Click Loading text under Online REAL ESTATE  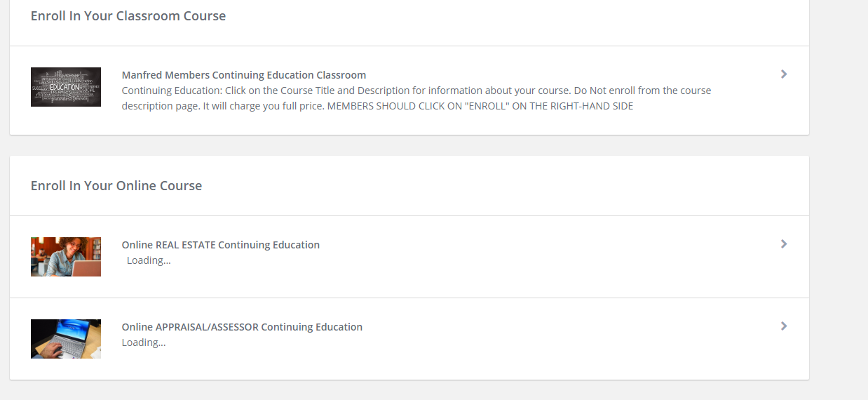(149, 260)
